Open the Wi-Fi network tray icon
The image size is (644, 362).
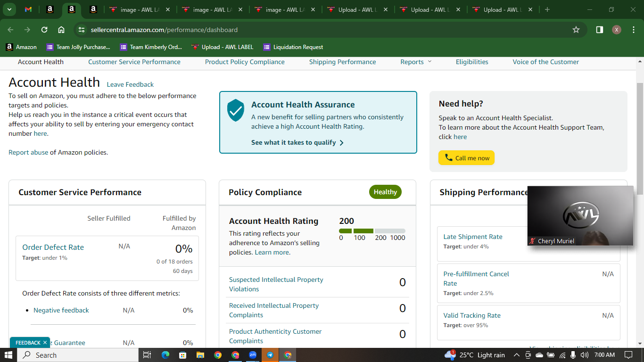562,355
